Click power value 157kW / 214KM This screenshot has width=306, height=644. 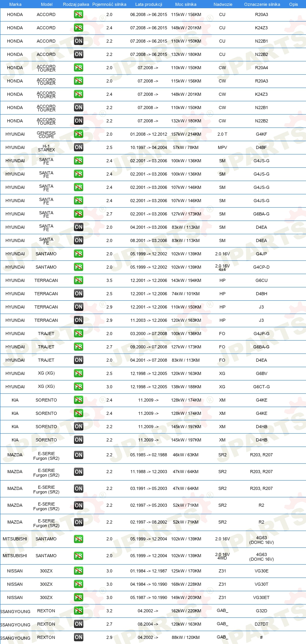coord(186,134)
